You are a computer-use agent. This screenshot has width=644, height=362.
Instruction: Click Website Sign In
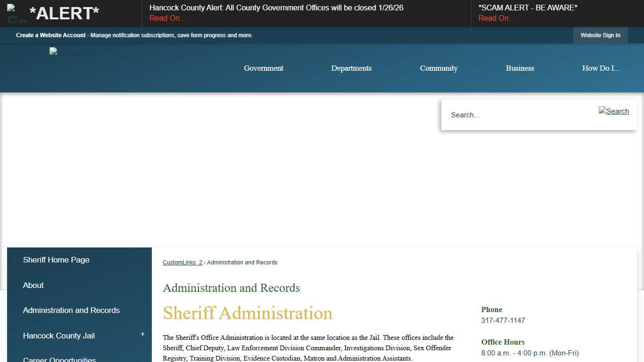[x=600, y=35]
